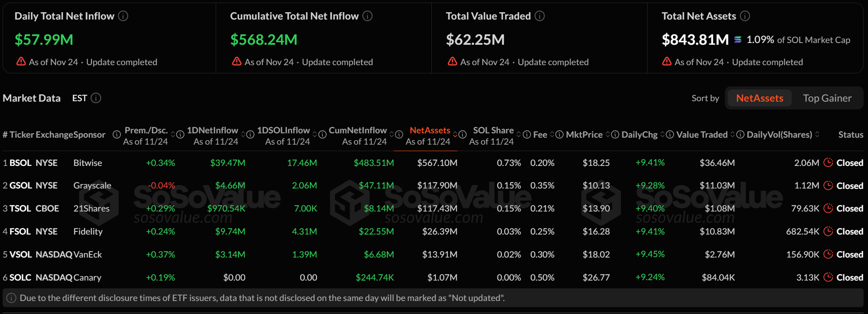Sort by MktPrice using its sort arrows
Image resolution: width=868 pixels, height=314 pixels.
tap(608, 135)
